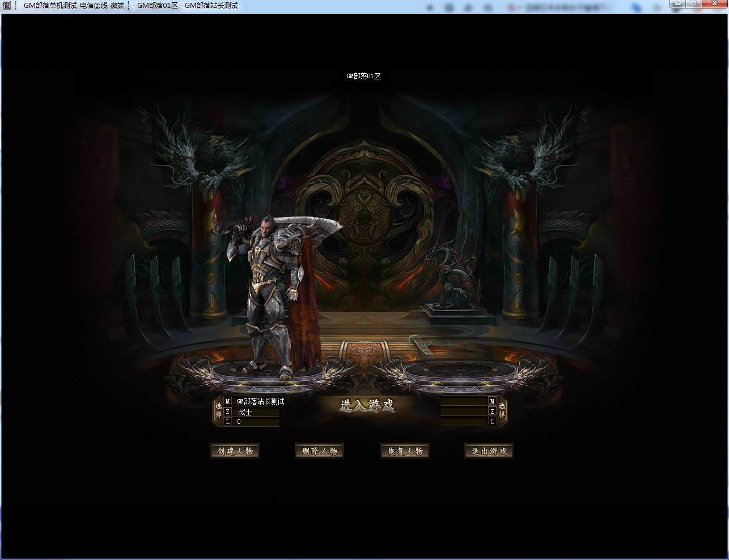Click the game window icon in title bar

click(x=7, y=6)
